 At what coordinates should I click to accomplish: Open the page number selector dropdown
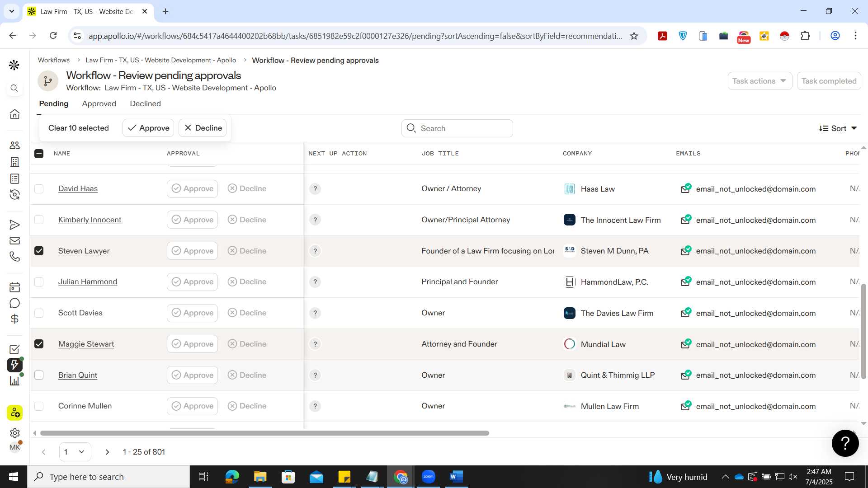pos(75,452)
